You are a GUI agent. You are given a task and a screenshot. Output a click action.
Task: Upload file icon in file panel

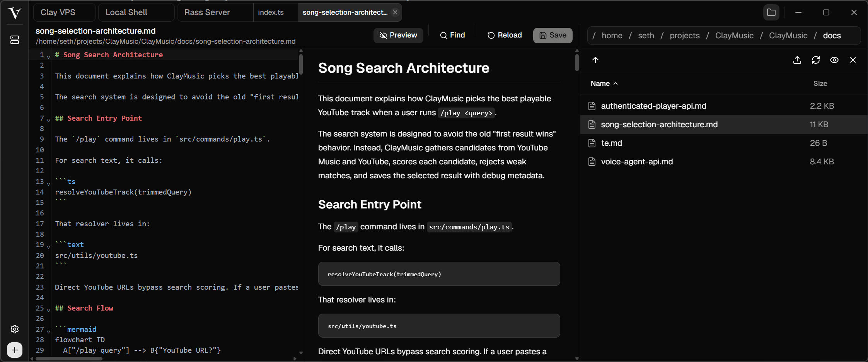[797, 60]
